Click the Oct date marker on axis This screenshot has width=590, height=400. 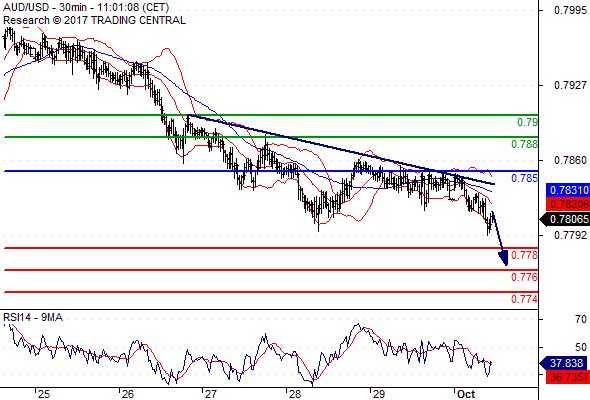coord(466,394)
